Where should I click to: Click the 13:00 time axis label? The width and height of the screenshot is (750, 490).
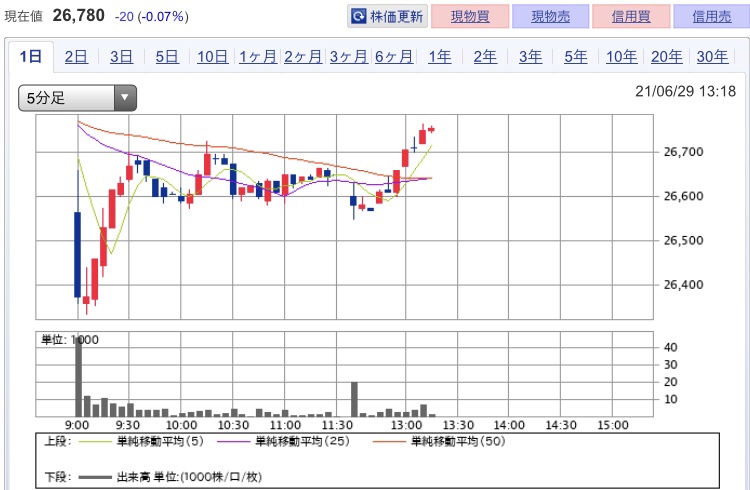click(x=406, y=425)
